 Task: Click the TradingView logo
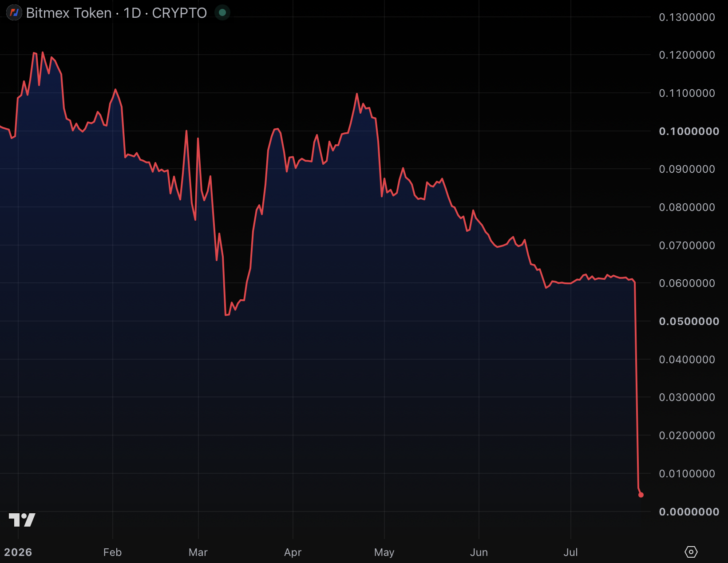22,519
